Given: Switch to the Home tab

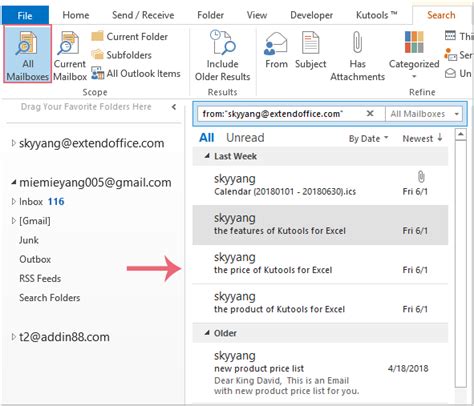Looking at the screenshot, I should point(76,15).
